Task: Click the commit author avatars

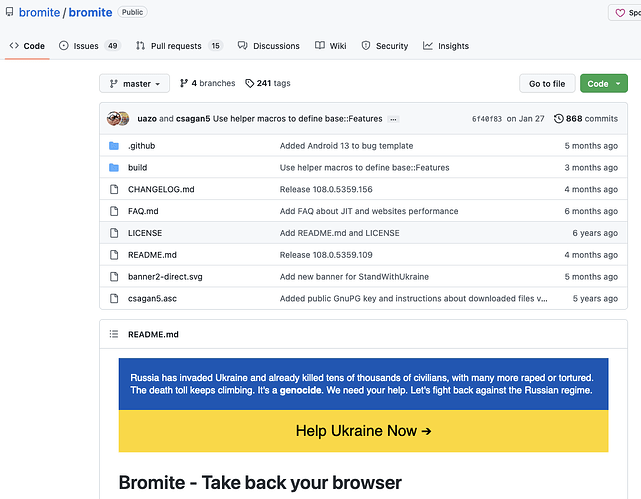Action: [x=118, y=119]
